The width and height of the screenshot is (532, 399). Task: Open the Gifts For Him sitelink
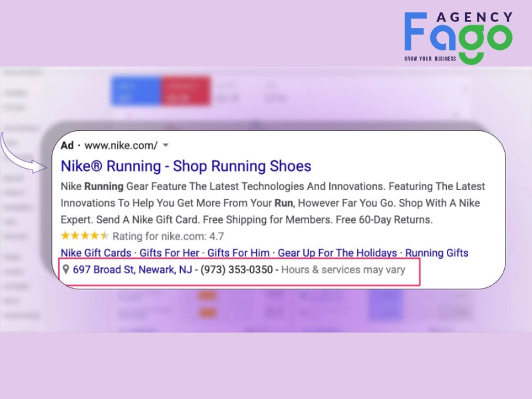point(238,253)
